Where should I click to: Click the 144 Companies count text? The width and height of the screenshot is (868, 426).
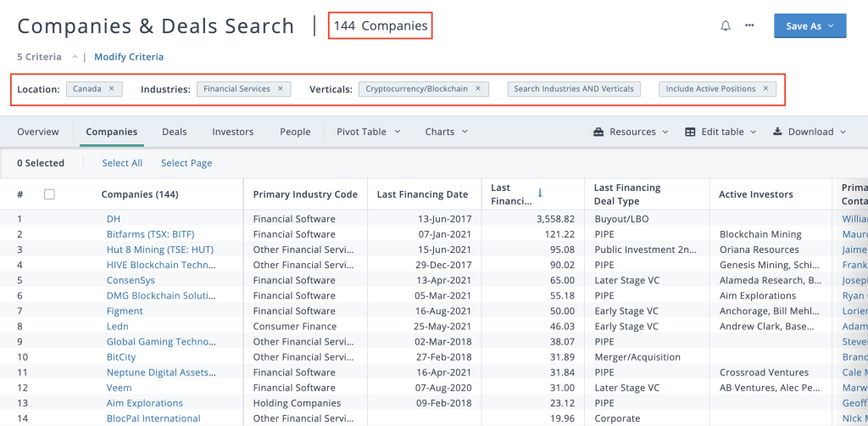coord(381,26)
